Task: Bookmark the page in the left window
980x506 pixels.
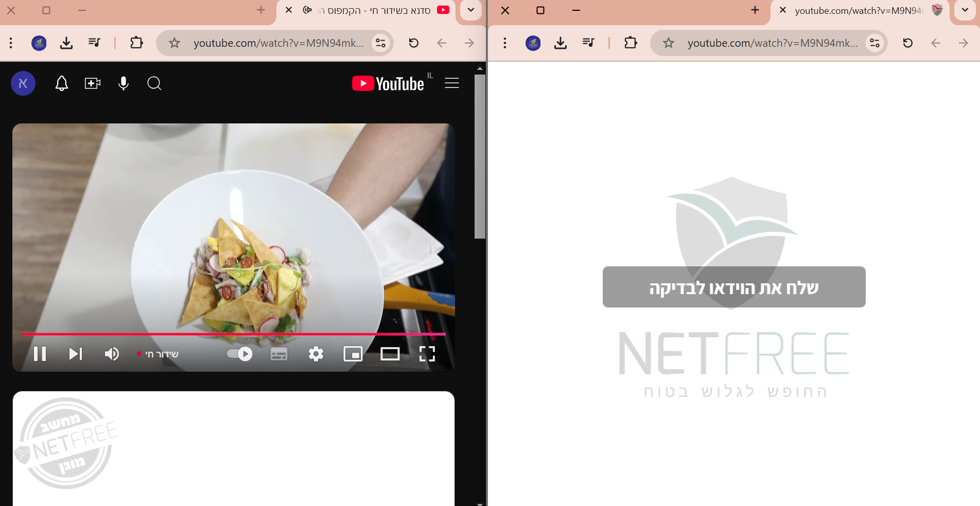Action: (174, 43)
